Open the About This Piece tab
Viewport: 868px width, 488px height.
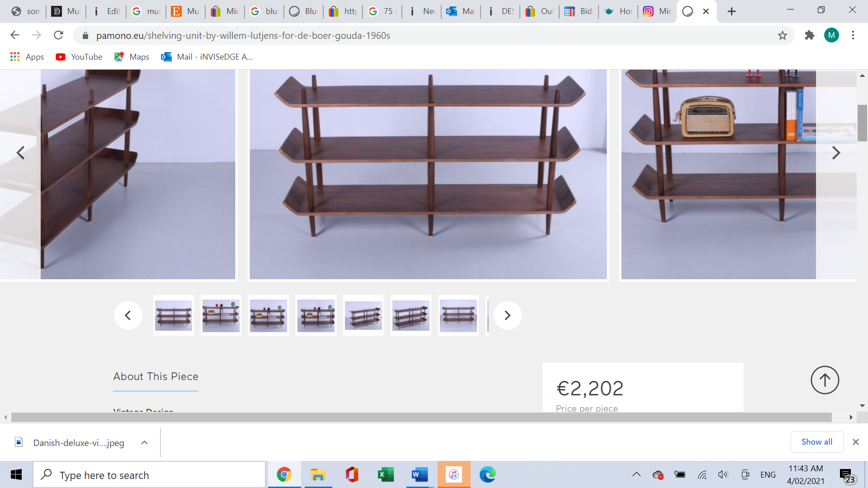tap(156, 376)
